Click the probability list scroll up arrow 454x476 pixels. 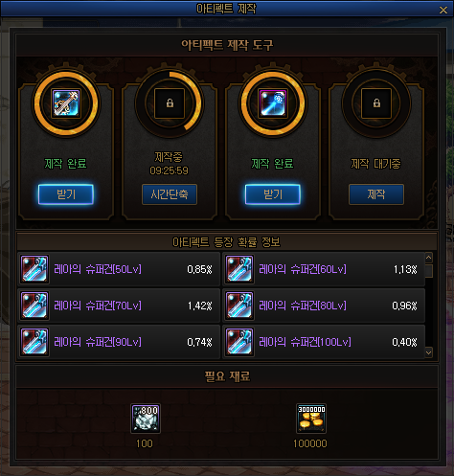pyautogui.click(x=429, y=258)
